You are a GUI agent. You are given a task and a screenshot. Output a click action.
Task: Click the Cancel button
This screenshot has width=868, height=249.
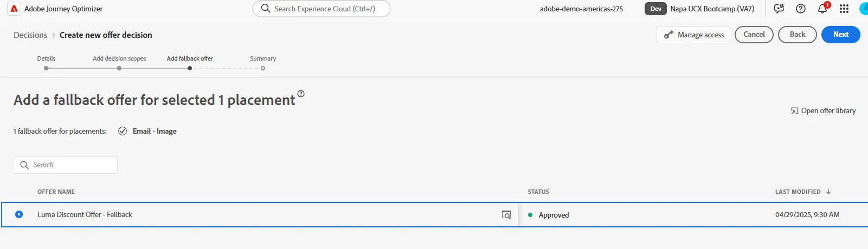pos(754,35)
